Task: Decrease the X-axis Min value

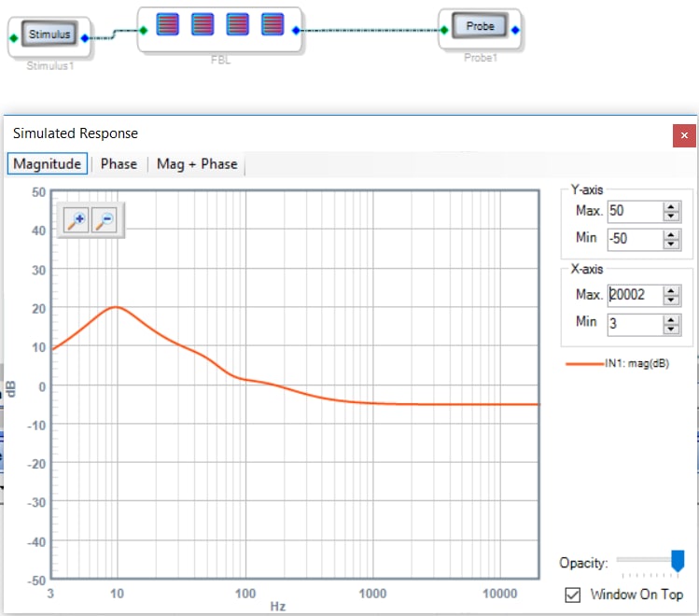Action: click(x=671, y=329)
